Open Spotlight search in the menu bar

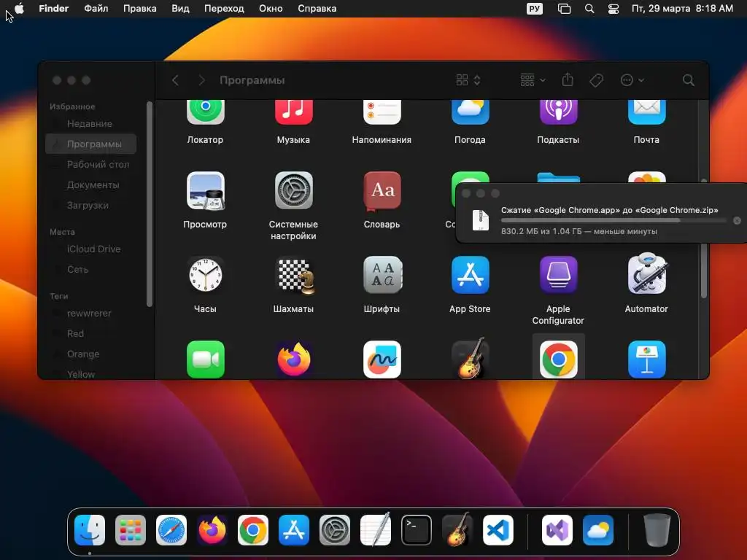pos(589,9)
